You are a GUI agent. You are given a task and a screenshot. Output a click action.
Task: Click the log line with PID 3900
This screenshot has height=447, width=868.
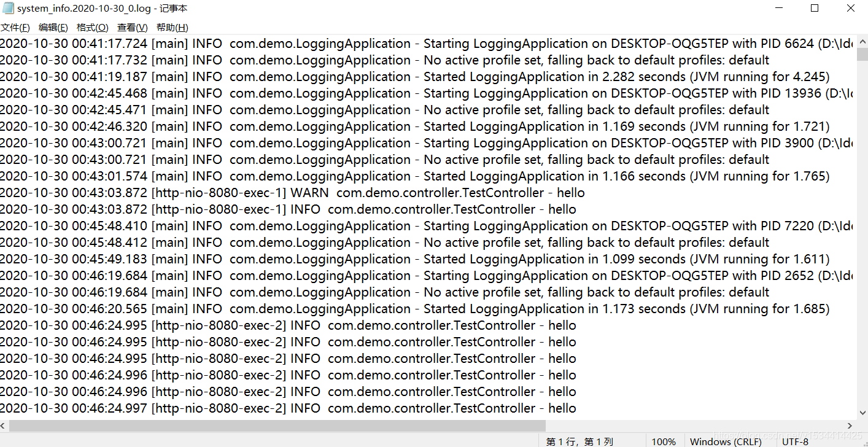[427, 143]
